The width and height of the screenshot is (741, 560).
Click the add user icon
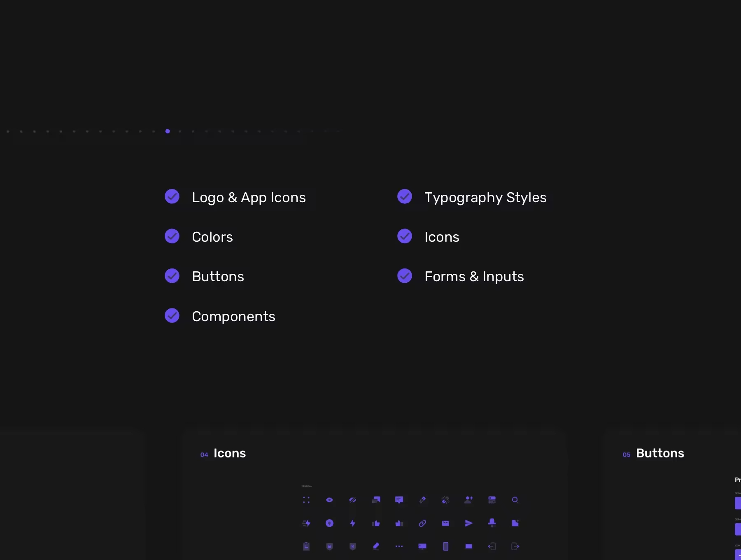(x=468, y=500)
